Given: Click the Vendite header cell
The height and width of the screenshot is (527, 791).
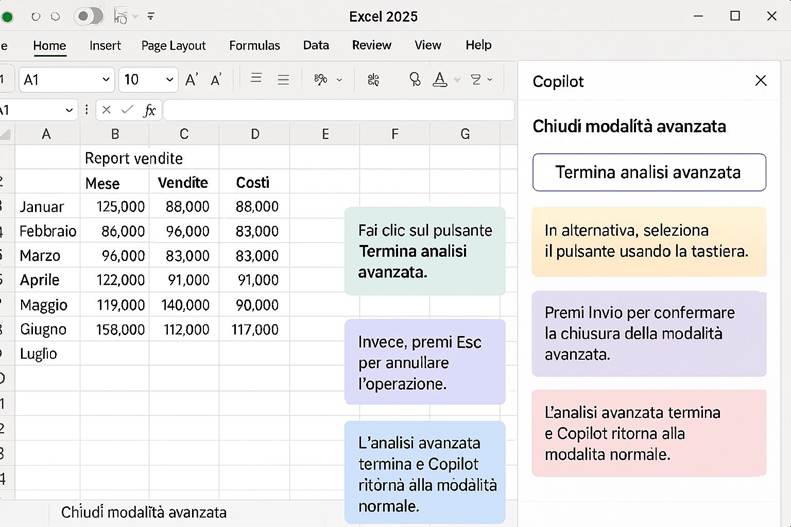Looking at the screenshot, I should coord(184,183).
